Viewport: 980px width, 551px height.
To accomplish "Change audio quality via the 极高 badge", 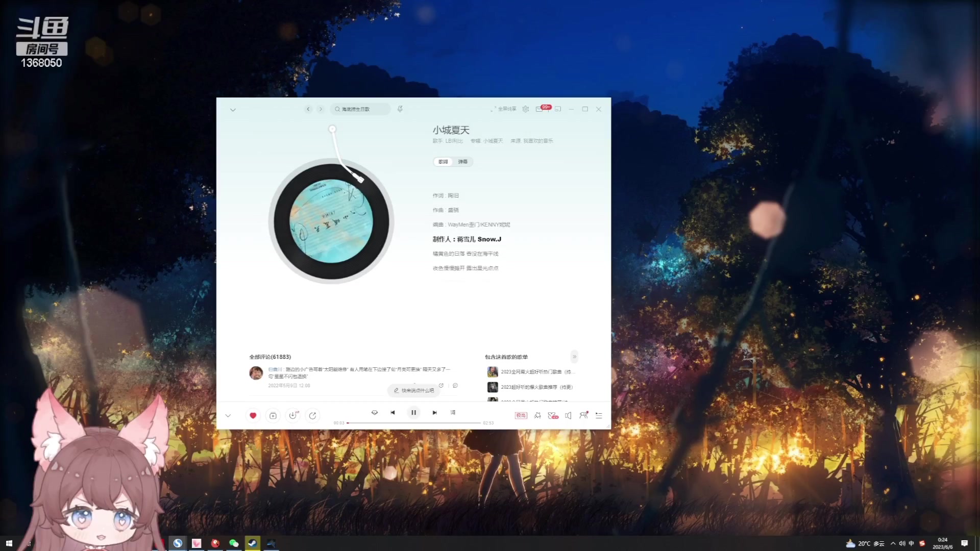I will [521, 416].
